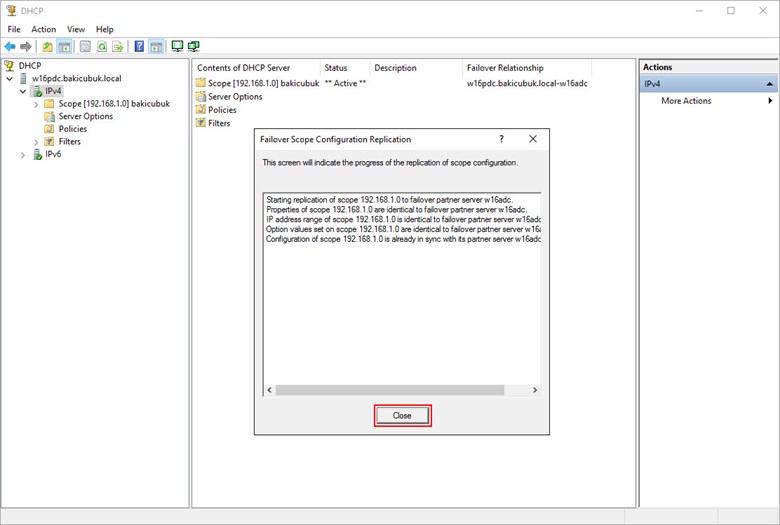
Task: Open the View menu
Action: point(76,29)
